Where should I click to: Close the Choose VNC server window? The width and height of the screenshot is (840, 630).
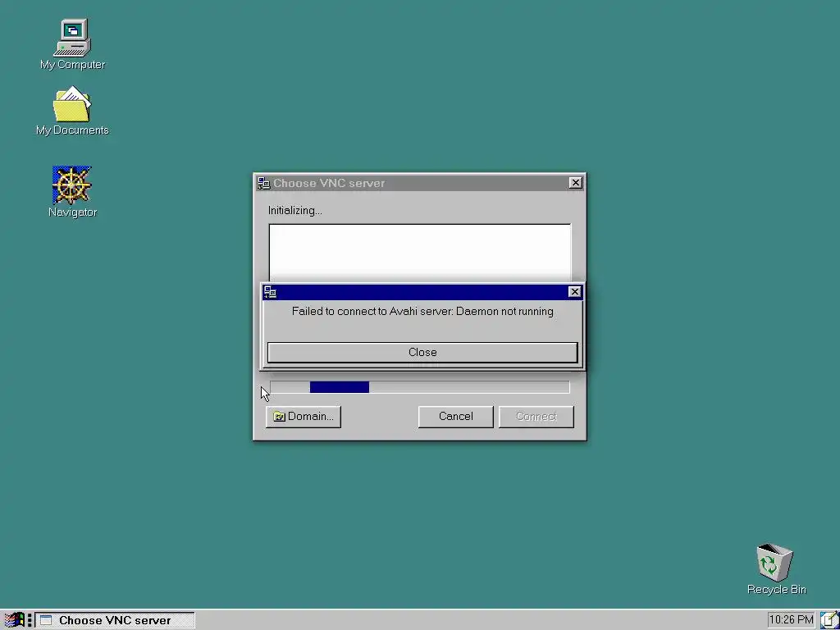click(575, 183)
